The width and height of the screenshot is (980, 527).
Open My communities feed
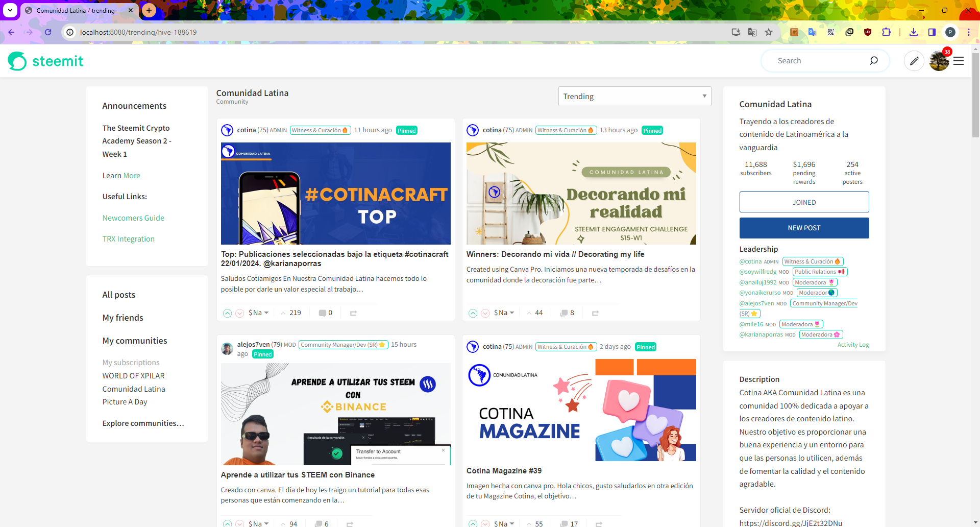[135, 341]
